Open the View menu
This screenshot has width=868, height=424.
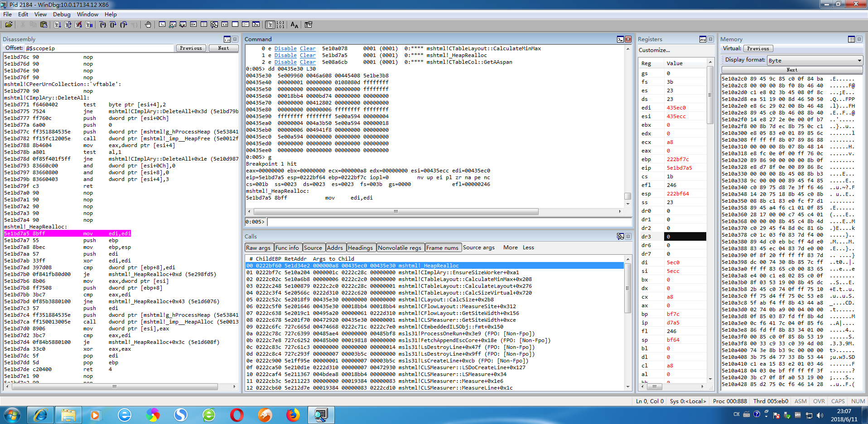point(40,14)
